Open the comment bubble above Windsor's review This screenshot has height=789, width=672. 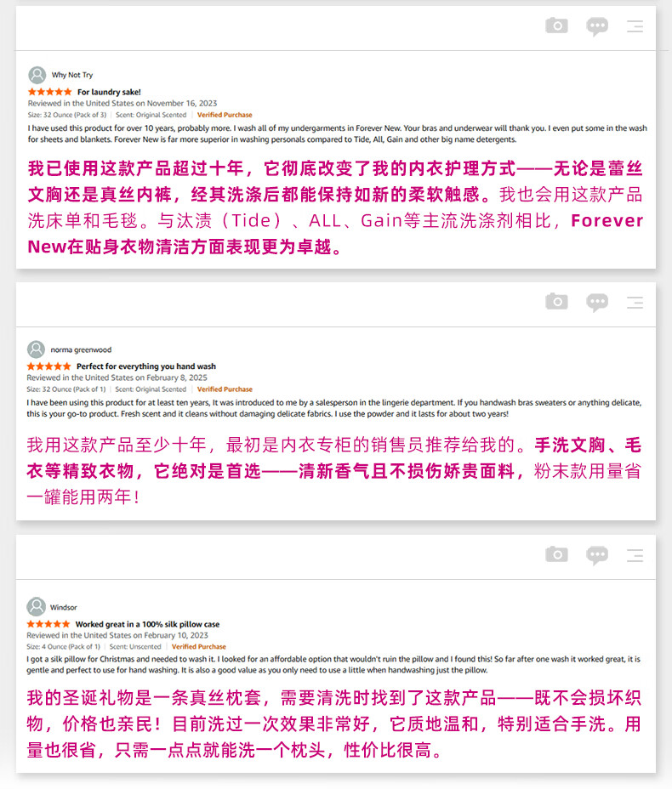[x=597, y=555]
